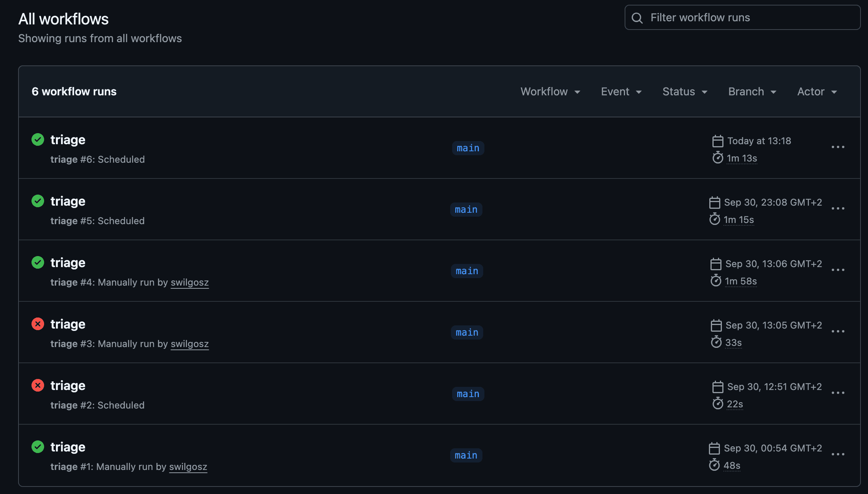Click the success status icon for triage #4

pyautogui.click(x=38, y=262)
